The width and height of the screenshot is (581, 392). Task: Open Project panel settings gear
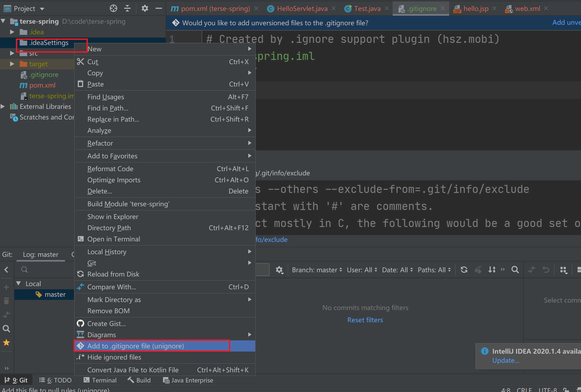(x=145, y=9)
